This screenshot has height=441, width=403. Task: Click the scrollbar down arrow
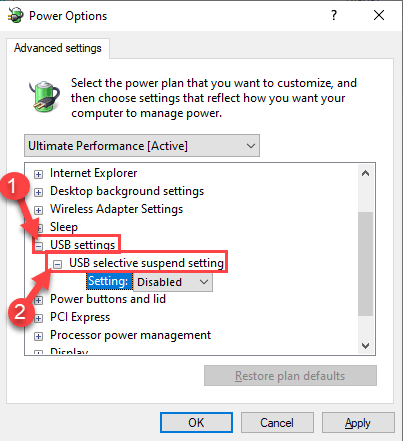pos(366,346)
